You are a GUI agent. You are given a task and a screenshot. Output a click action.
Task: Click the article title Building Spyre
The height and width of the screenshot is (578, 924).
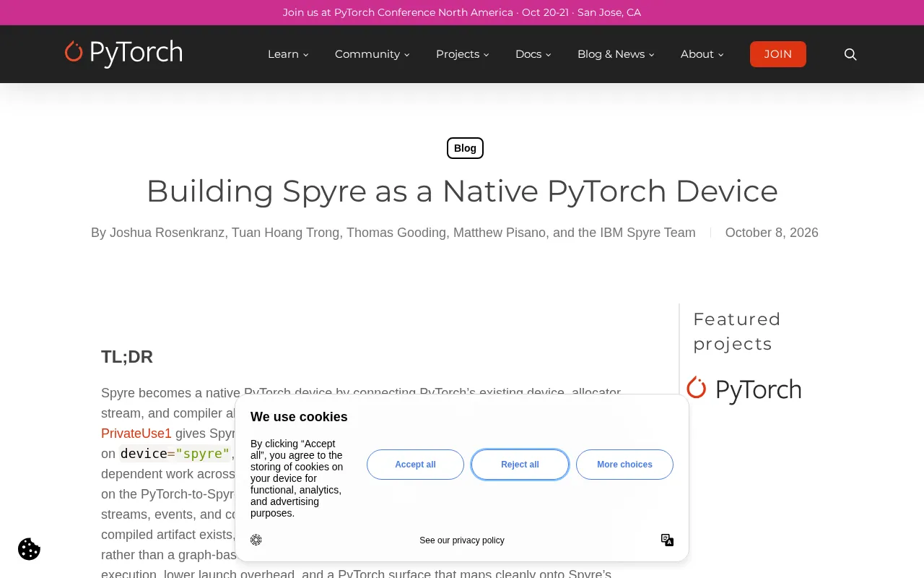462,191
